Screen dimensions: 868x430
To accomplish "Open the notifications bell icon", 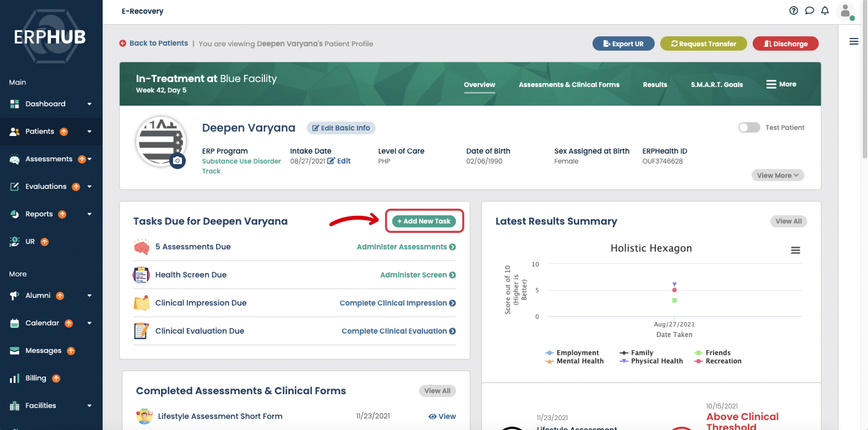I will [x=825, y=10].
